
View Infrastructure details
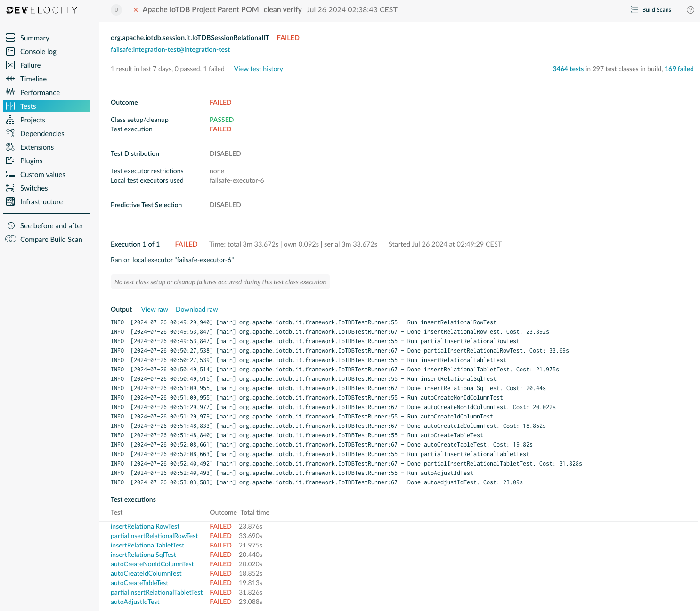coord(41,201)
